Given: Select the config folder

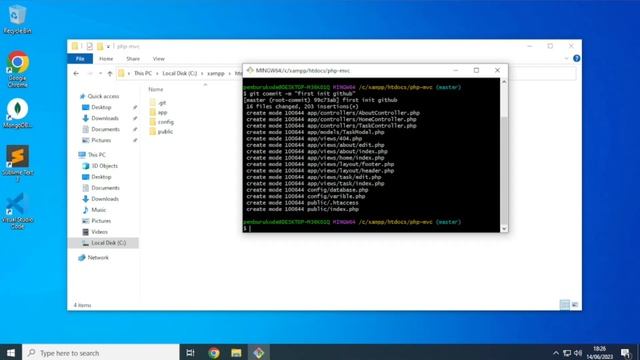Looking at the screenshot, I should [162, 122].
